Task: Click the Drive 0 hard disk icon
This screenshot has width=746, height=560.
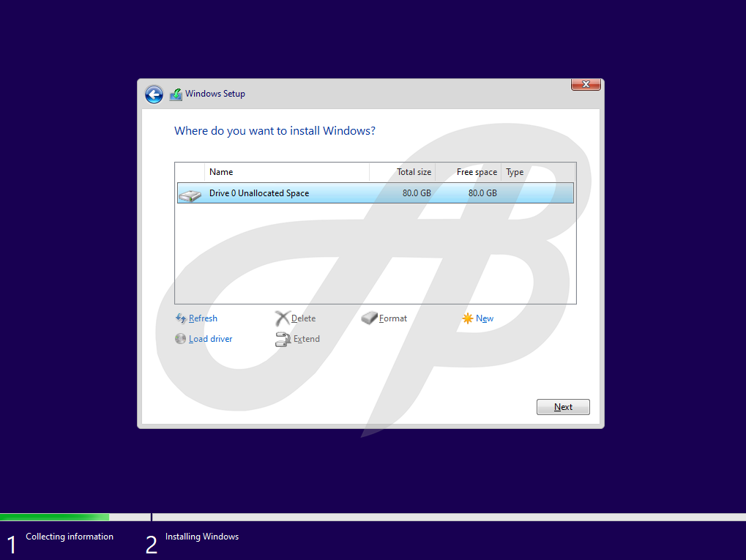Action: 190,195
